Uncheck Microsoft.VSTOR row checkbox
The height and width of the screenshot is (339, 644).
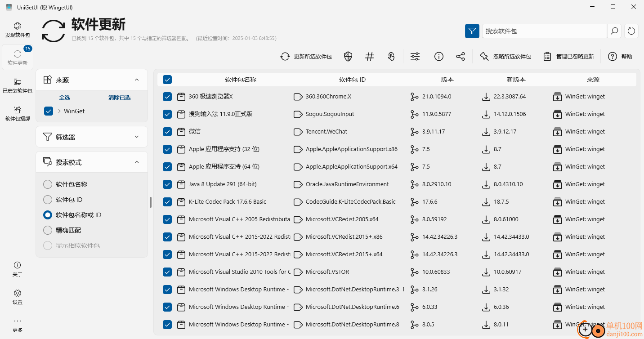(167, 272)
